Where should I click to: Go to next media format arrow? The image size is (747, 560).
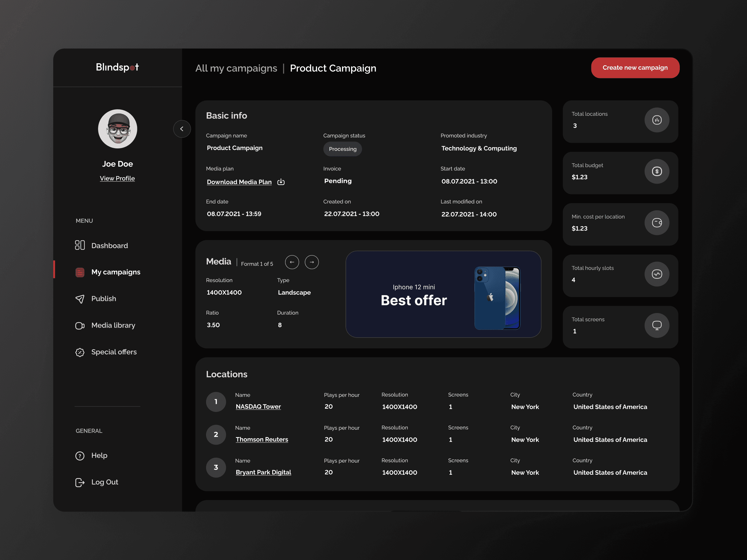click(311, 262)
